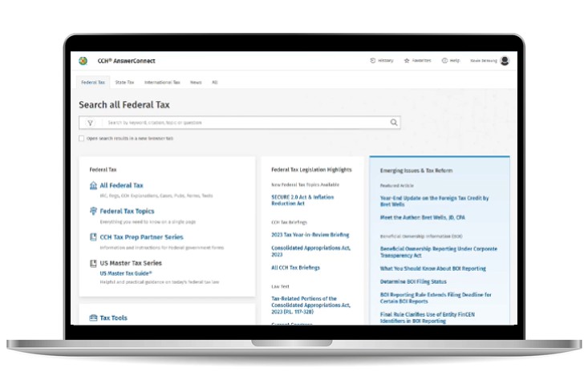Open the History icon in header
Viewport: 588px width, 392px height.
[373, 61]
